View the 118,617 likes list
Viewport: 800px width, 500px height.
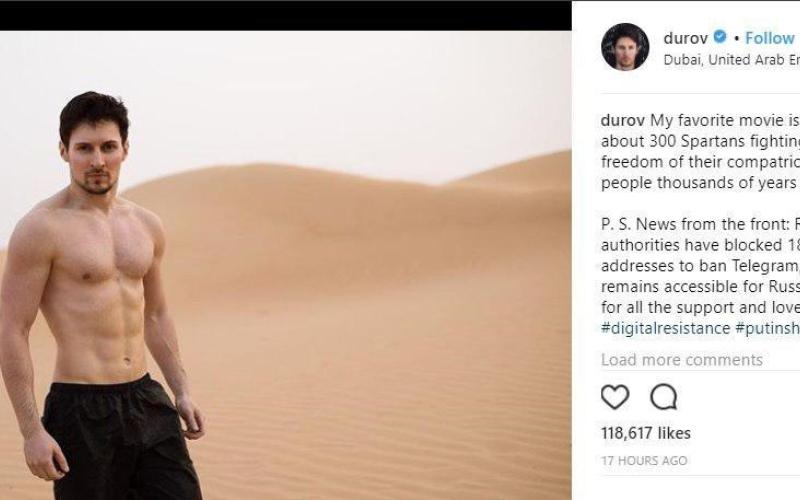pyautogui.click(x=645, y=433)
